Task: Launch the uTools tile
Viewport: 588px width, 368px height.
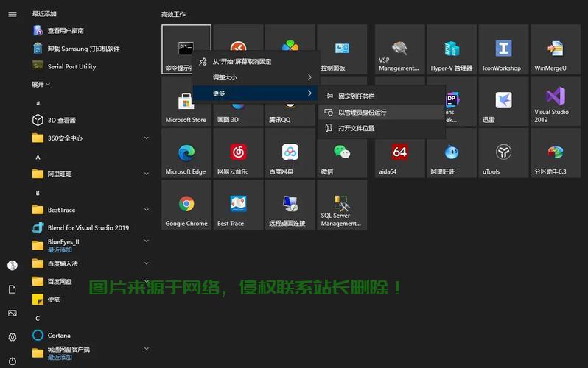Action: 503,153
